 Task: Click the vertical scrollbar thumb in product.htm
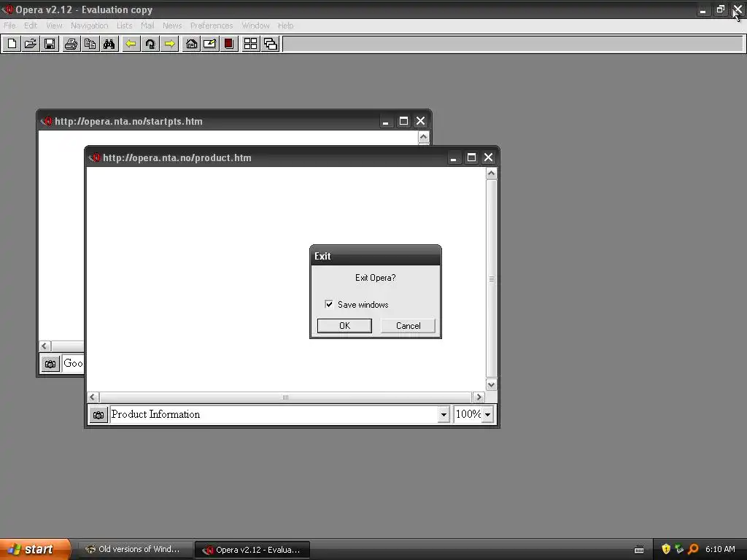[491, 279]
